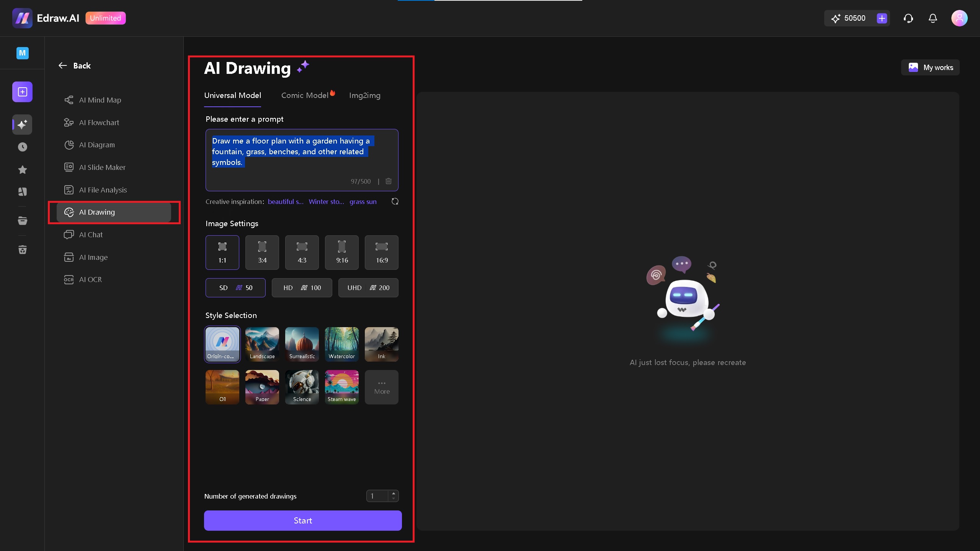Screen dimensions: 980x551
Task: Choose SD 50 quality
Action: point(235,288)
